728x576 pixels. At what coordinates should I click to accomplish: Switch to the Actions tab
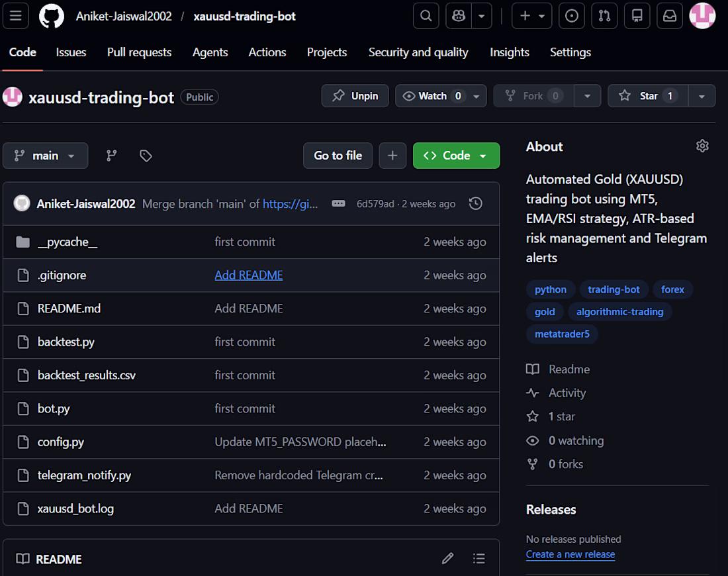pyautogui.click(x=267, y=52)
